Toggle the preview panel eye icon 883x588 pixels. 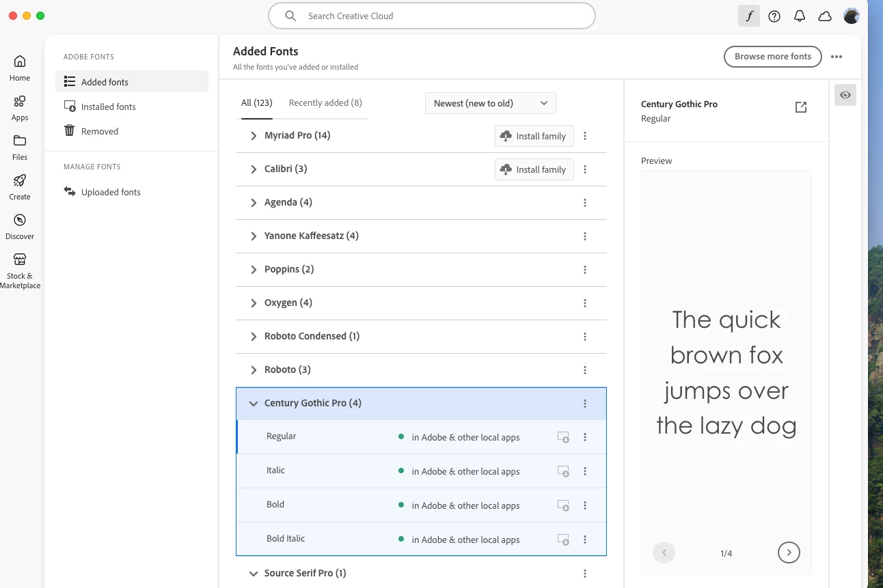[x=845, y=95]
